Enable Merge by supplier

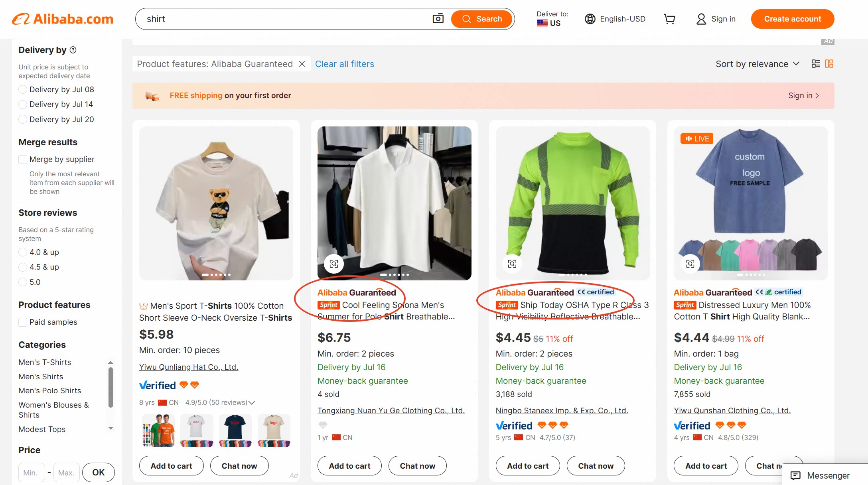(x=23, y=159)
